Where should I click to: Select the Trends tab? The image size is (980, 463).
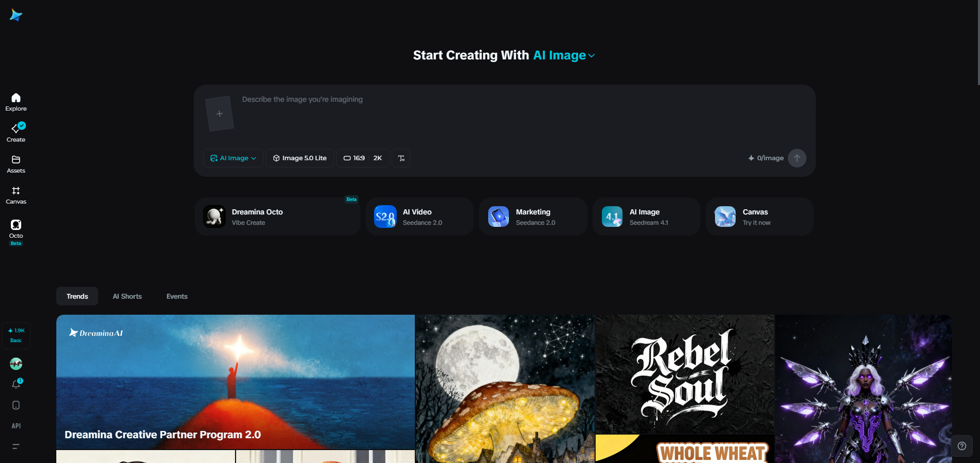click(x=77, y=296)
